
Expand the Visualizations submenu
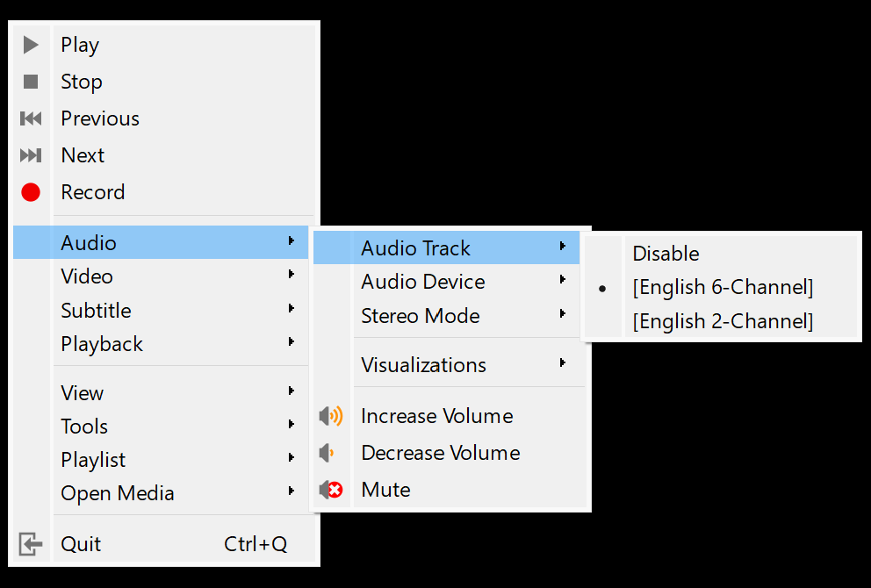coord(422,365)
